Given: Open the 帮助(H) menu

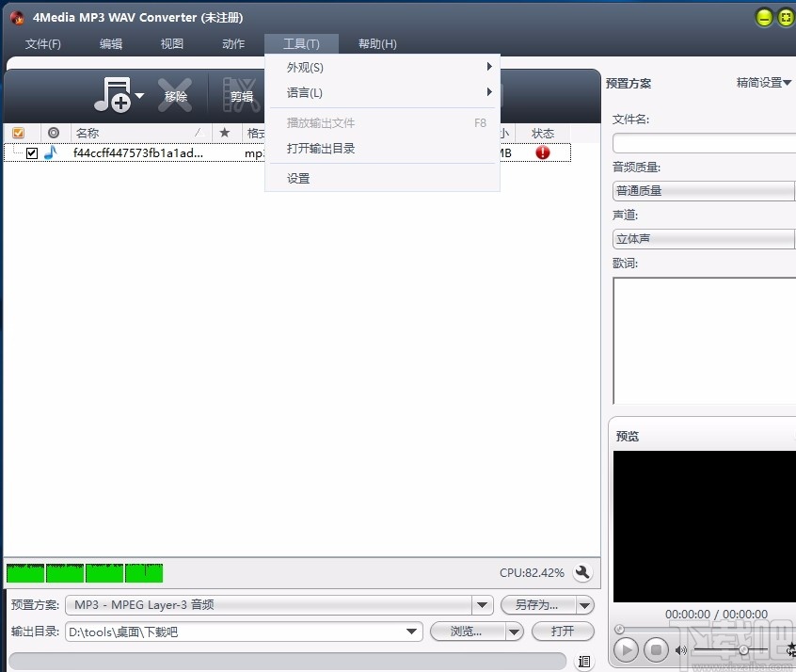Looking at the screenshot, I should point(376,43).
